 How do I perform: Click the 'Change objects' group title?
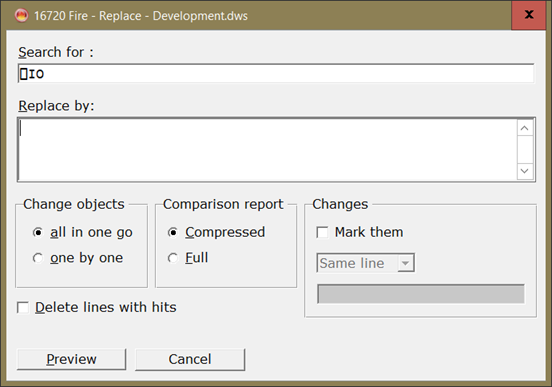pos(74,204)
